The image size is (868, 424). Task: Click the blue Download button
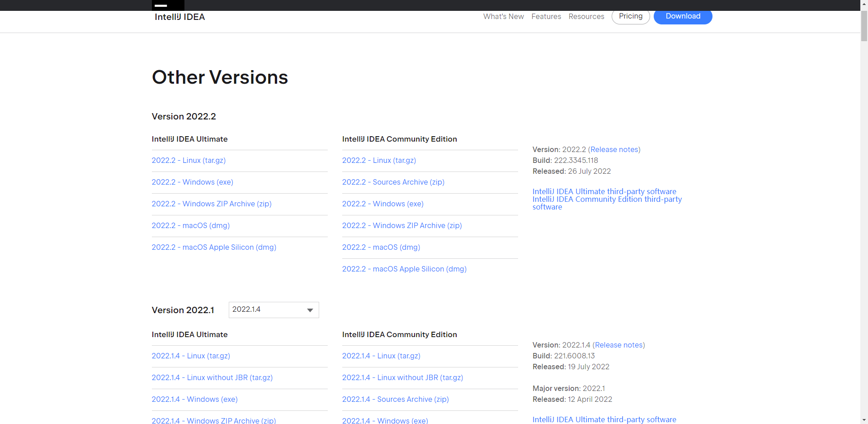coord(683,16)
